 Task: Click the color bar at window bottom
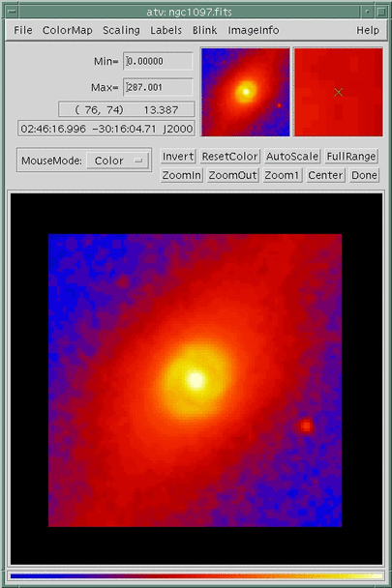click(x=196, y=576)
